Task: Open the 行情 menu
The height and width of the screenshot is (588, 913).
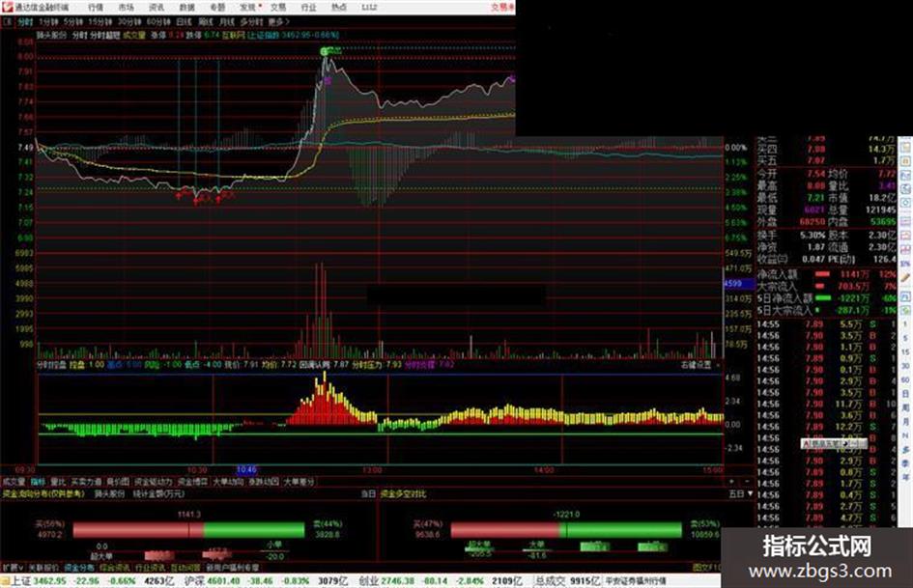Action: (x=96, y=8)
